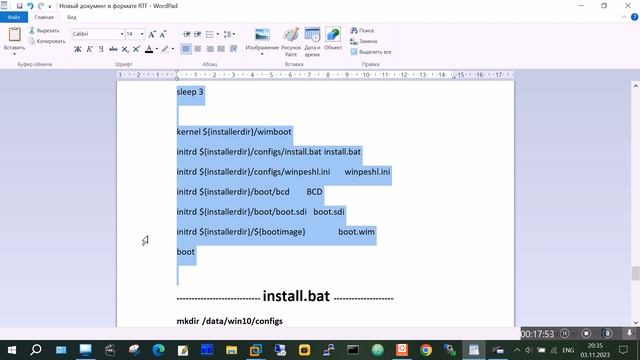Open paragraph settings dialog icon

[233, 49]
